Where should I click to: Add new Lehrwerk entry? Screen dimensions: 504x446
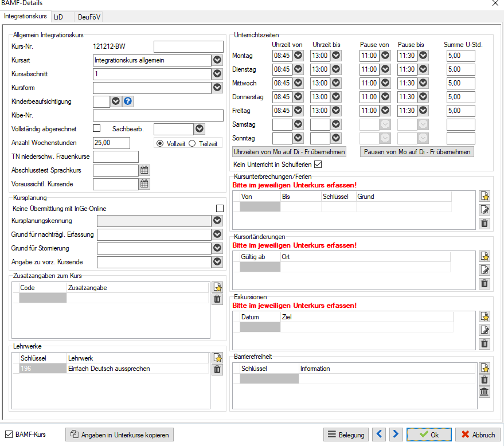(x=218, y=358)
